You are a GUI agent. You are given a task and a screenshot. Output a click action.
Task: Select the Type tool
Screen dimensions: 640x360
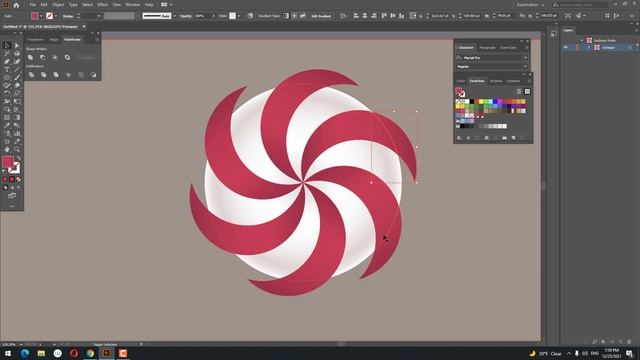point(7,69)
